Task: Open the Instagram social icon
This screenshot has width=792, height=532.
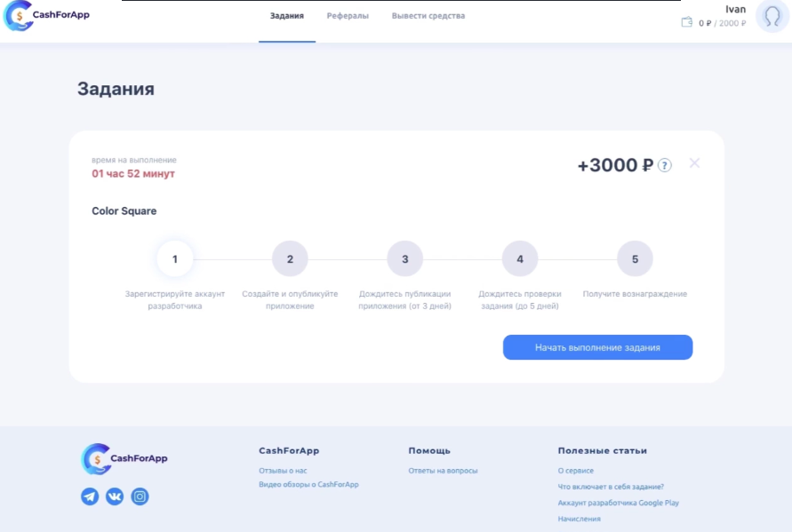Action: (140, 496)
